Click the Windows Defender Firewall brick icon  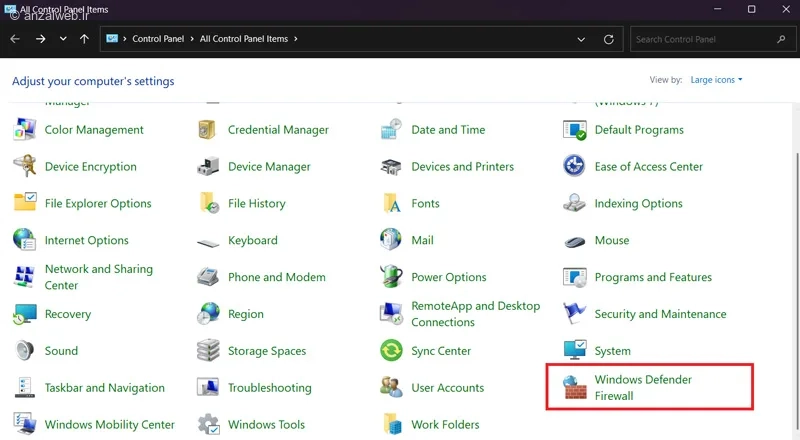575,387
